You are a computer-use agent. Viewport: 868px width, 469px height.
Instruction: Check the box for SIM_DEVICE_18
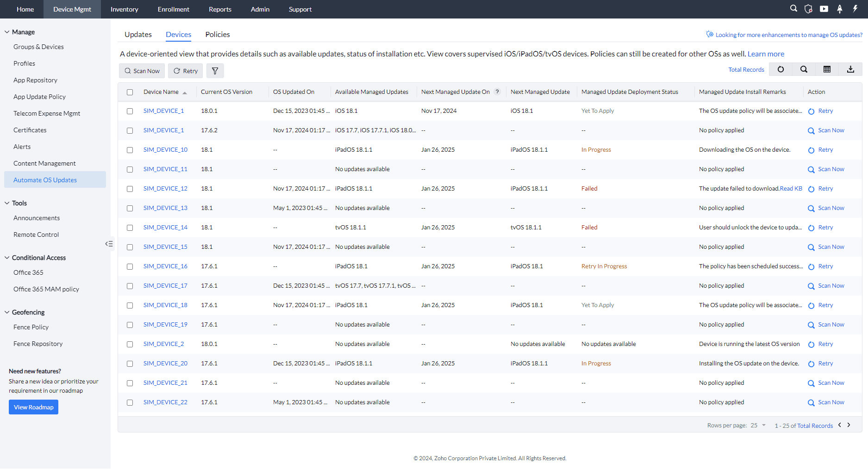(x=130, y=305)
